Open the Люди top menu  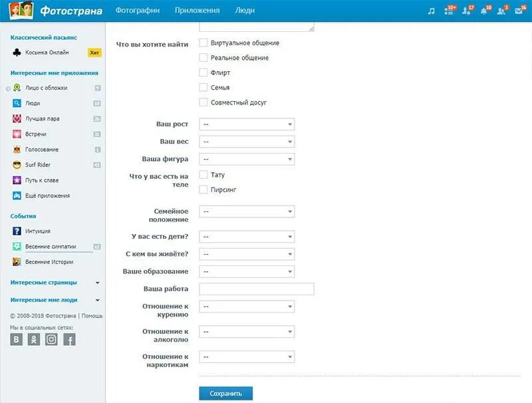(245, 11)
